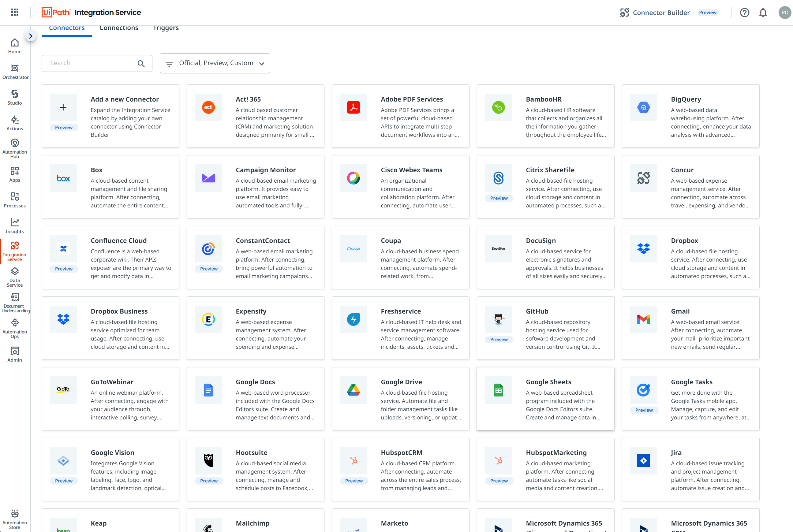This screenshot has height=532, width=793.
Task: Open the Jira connector icon
Action: [644, 461]
